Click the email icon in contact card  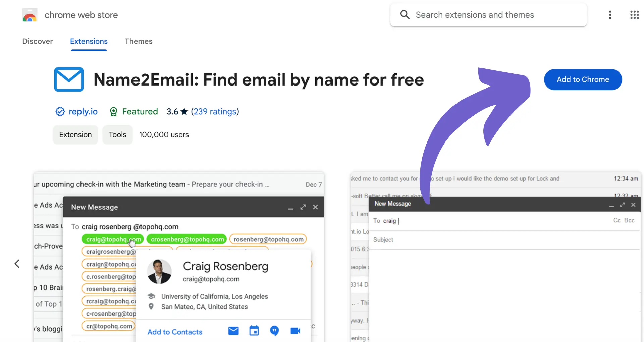(233, 331)
